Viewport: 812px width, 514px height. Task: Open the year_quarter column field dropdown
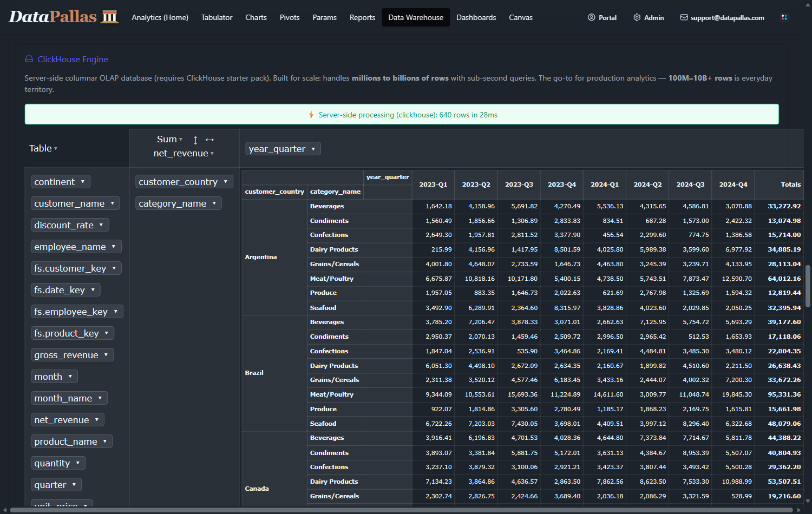[x=283, y=149]
